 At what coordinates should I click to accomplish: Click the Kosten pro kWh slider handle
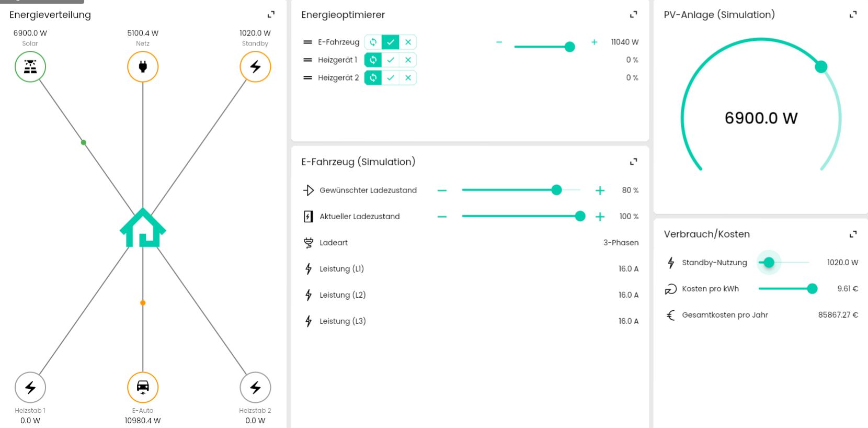point(812,289)
